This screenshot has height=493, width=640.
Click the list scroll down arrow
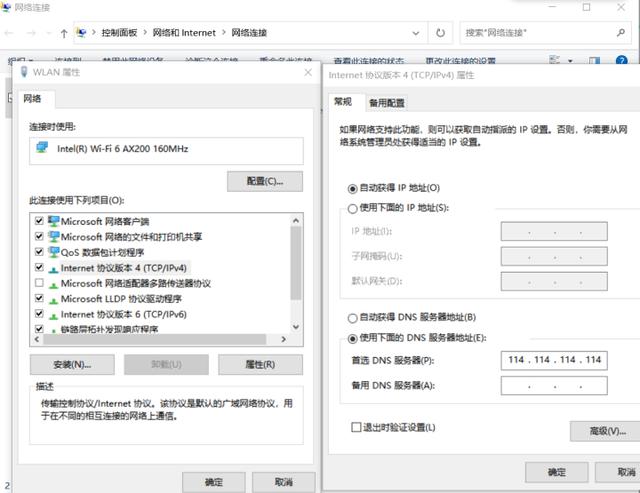click(296, 327)
